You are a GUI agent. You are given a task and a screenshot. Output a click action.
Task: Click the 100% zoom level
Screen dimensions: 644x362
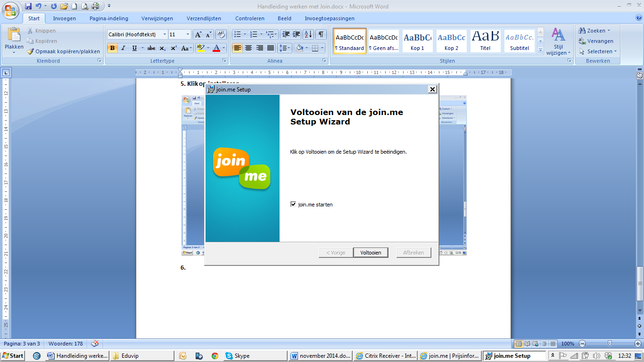568,344
